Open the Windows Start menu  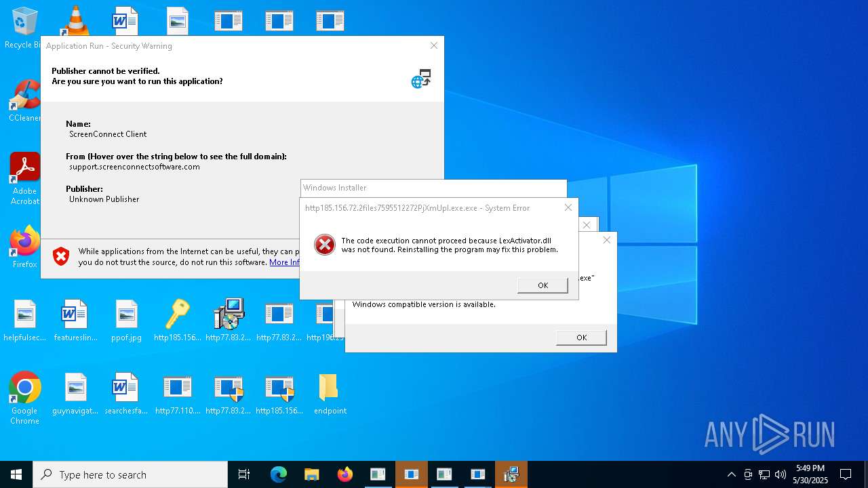16,474
